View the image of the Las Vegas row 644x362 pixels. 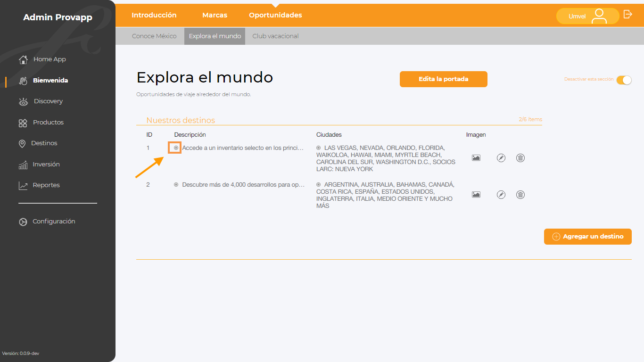(x=476, y=158)
